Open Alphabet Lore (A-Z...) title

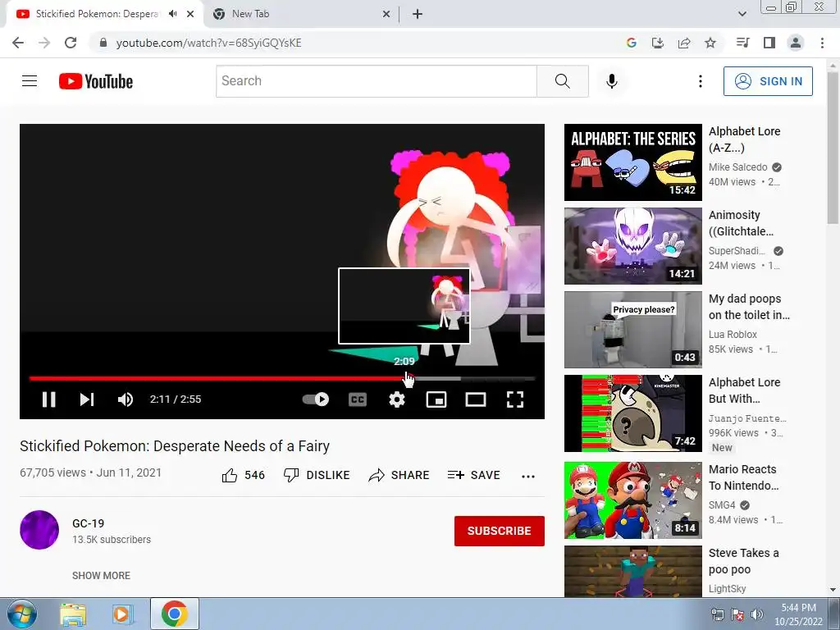(744, 139)
